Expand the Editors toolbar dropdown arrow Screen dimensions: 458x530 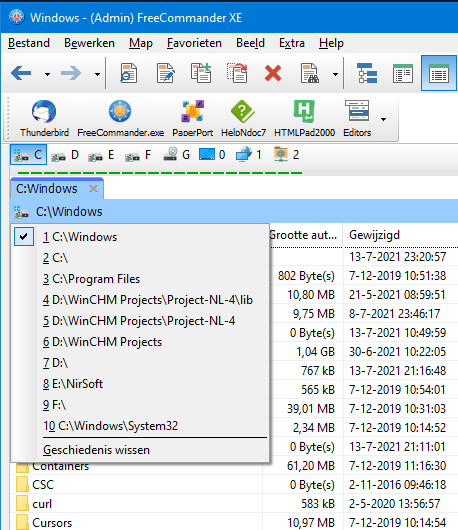383,119
